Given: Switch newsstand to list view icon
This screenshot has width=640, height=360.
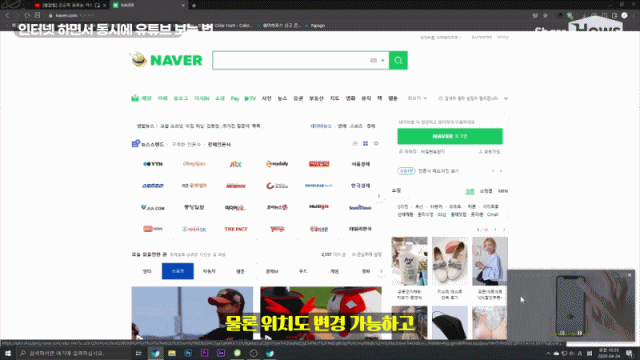Looking at the screenshot, I should [355, 144].
